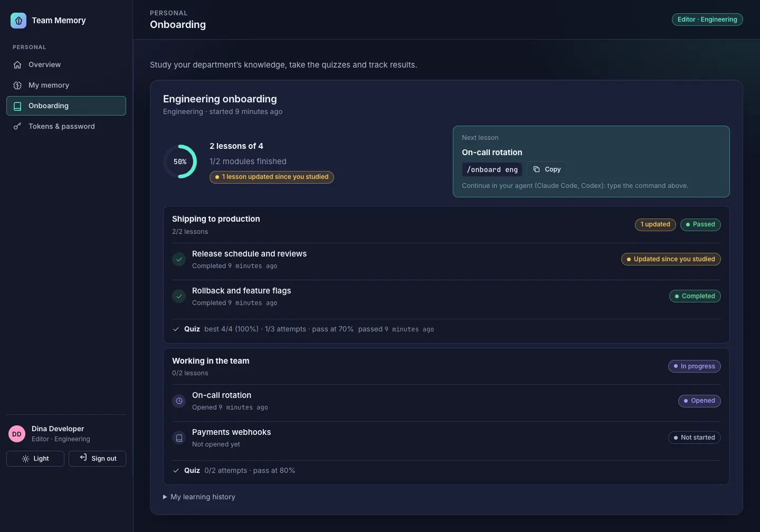Click the Editor · Engineering role badge
760x532 pixels.
[707, 20]
